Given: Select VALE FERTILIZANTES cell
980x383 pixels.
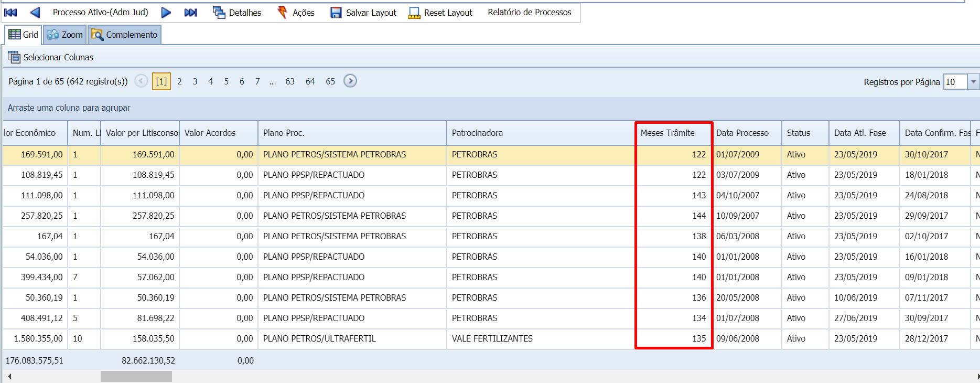Looking at the screenshot, I should tap(541, 338).
